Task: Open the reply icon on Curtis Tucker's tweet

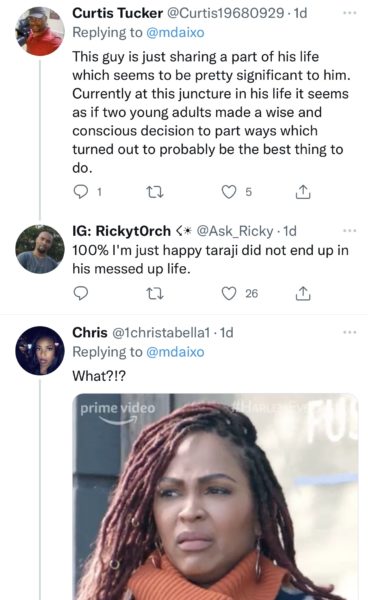Action: 81,192
